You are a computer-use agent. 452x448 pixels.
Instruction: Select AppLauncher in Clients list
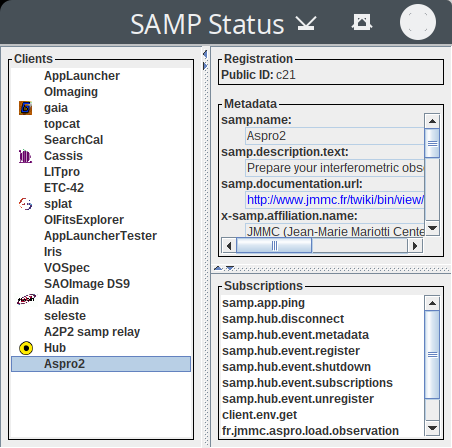tap(101, 76)
